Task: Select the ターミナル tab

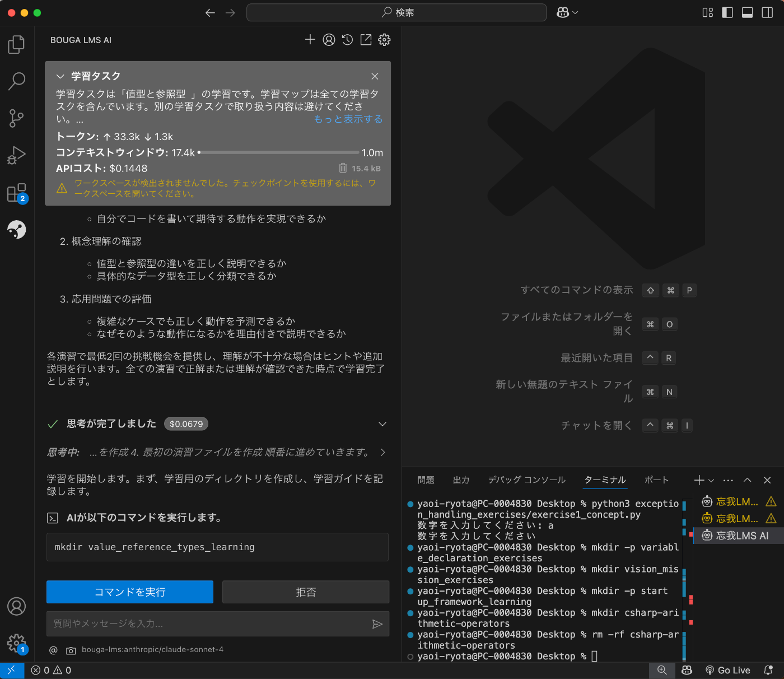Action: click(x=605, y=480)
